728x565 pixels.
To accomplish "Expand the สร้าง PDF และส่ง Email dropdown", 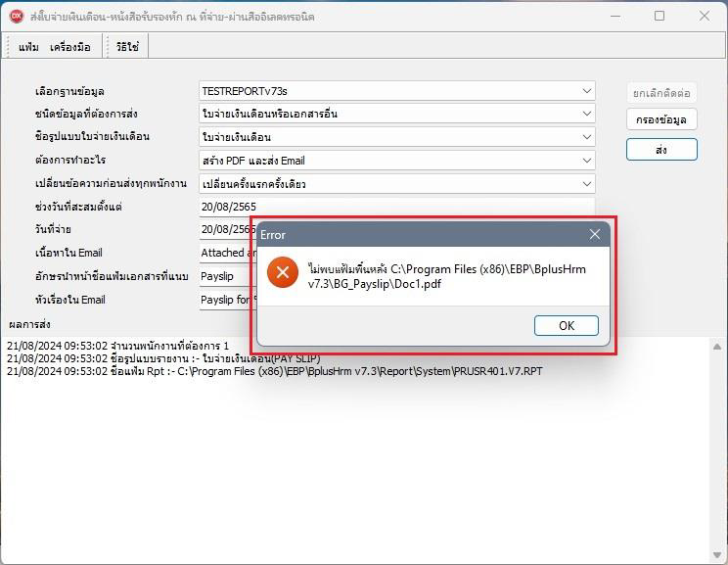I will click(586, 161).
